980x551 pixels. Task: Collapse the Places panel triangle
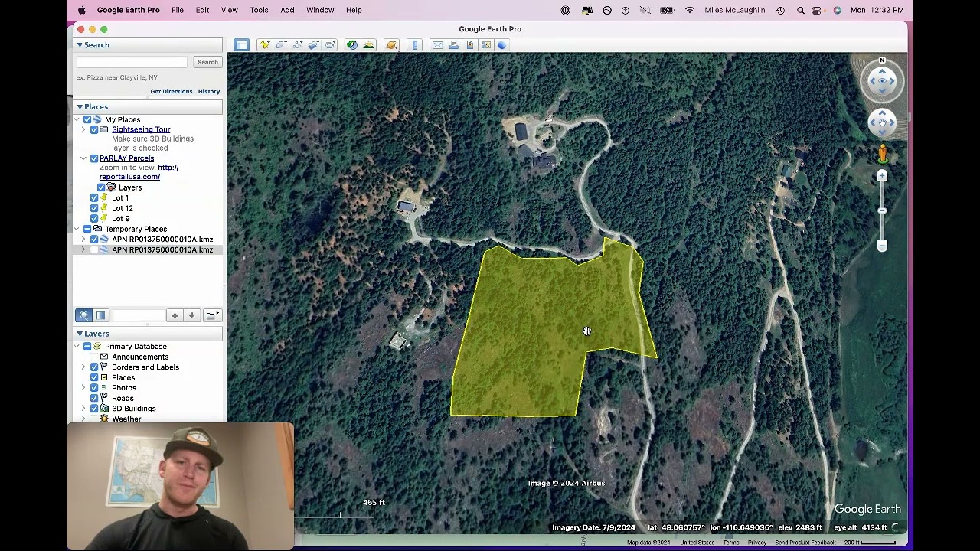tap(80, 107)
